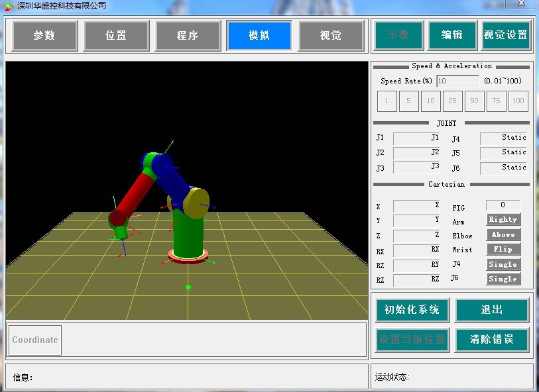Click the yellow robot joint in the 3D view

[x=194, y=201]
